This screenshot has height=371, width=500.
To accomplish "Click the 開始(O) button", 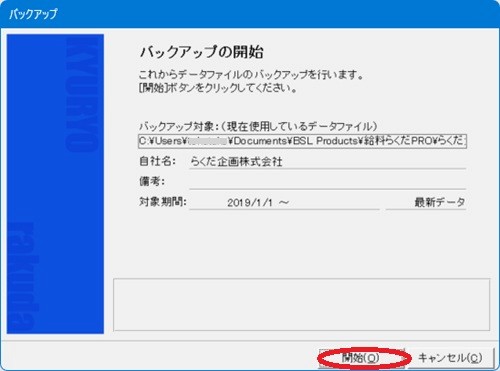I will coord(362,358).
